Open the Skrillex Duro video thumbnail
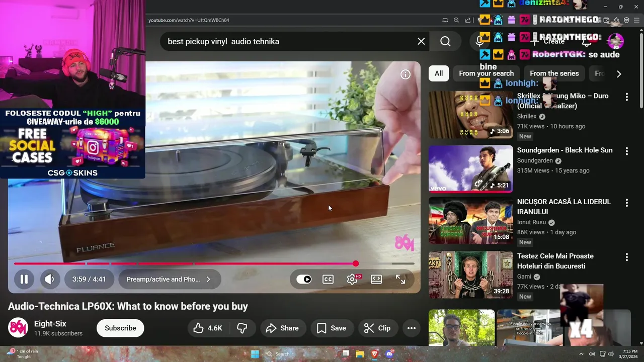This screenshot has width=644, height=362. (x=471, y=115)
